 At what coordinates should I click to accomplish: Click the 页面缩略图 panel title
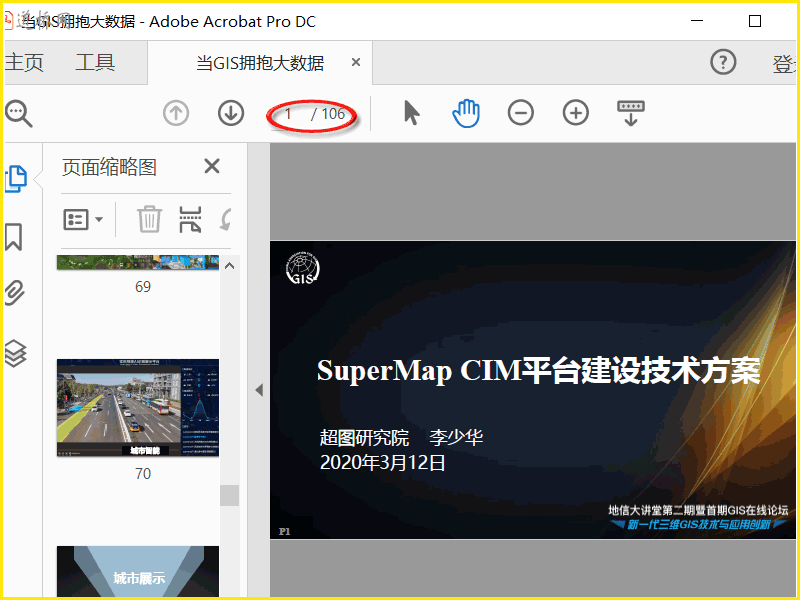[x=109, y=167]
